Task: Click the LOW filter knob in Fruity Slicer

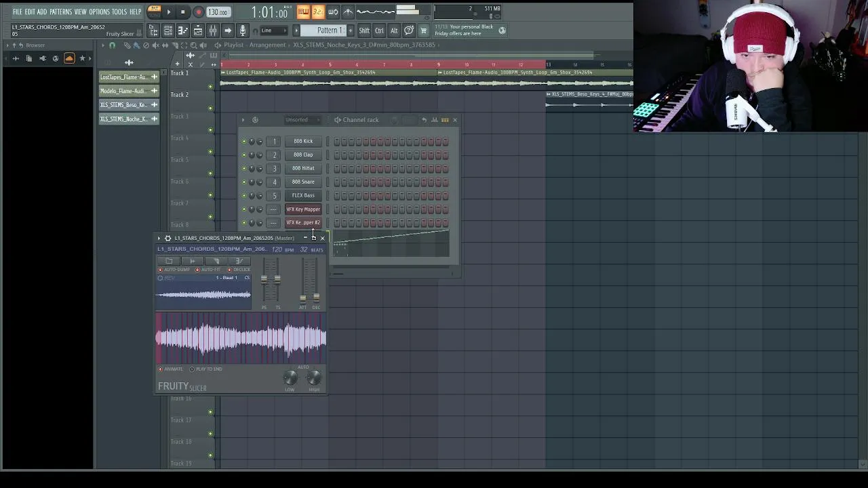Action: tap(290, 378)
